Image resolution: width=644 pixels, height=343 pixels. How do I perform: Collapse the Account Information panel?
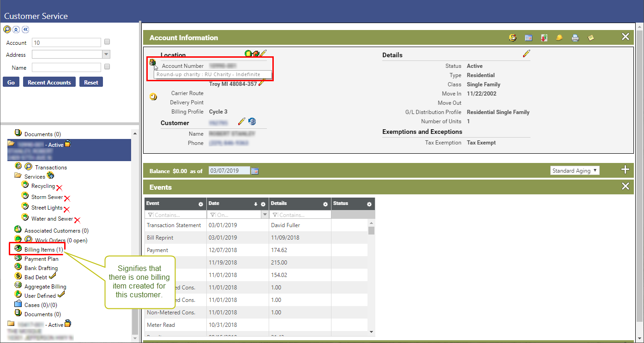pyautogui.click(x=626, y=37)
